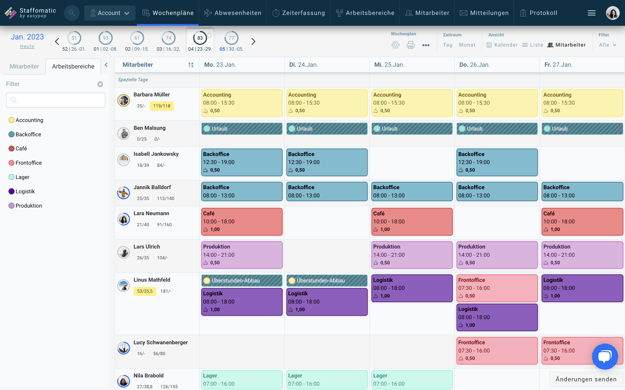This screenshot has width=625, height=390.
Task: Set Zeitraum to Monat
Action: point(467,45)
